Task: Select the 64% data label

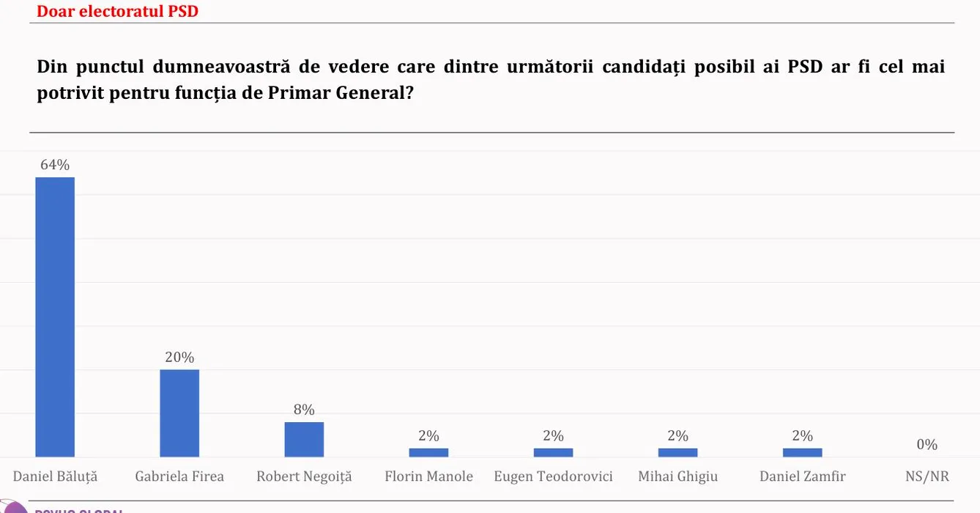Action: click(55, 165)
